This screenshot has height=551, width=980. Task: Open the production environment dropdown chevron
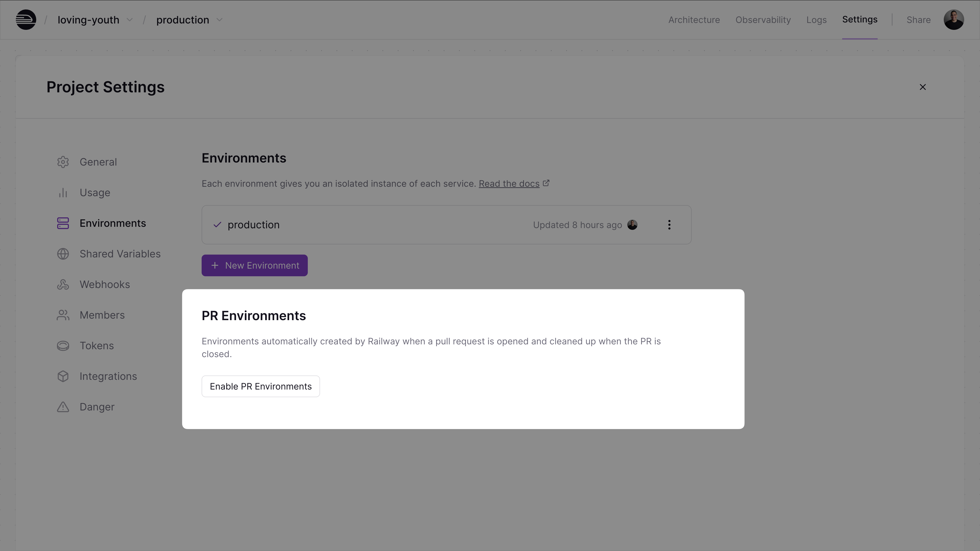pos(219,20)
